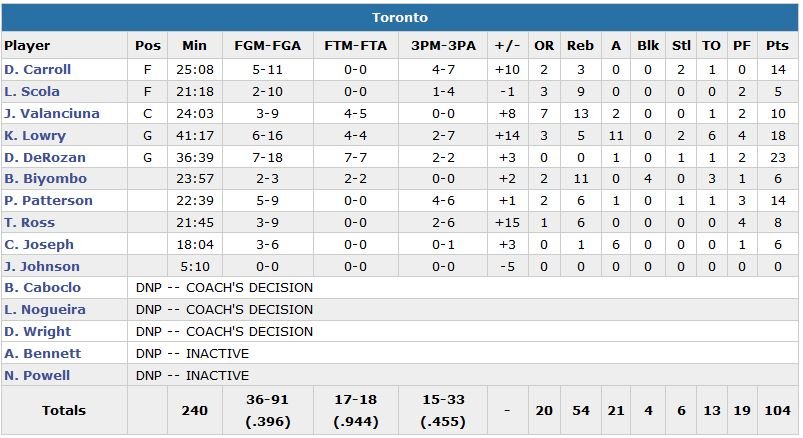The width and height of the screenshot is (803, 438).
Task: Click the Min column header
Action: pos(194,46)
